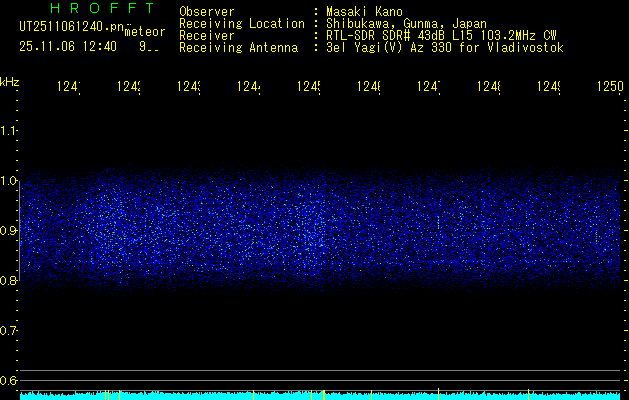This screenshot has width=629, height=400.
Task: Click the HROFFT title text
Action: [x=103, y=8]
